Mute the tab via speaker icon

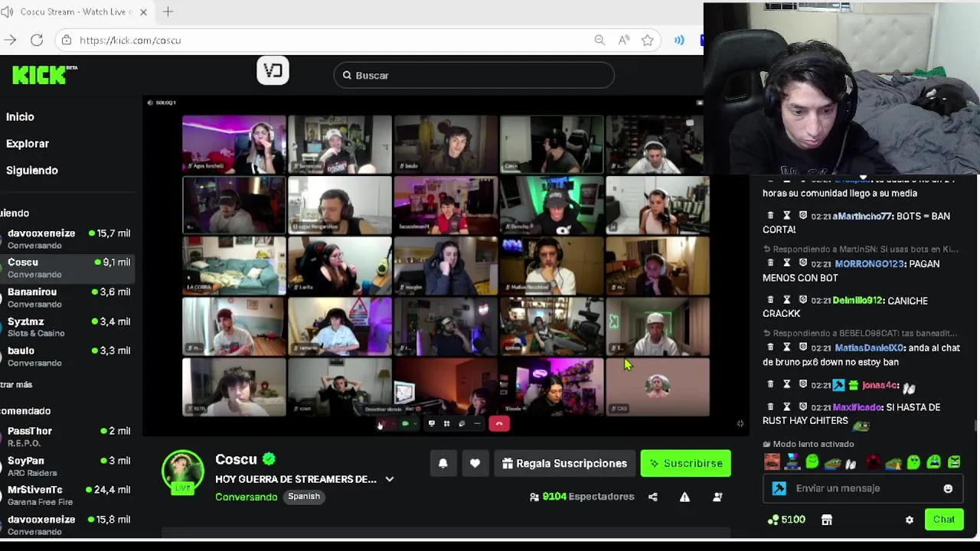[7, 11]
